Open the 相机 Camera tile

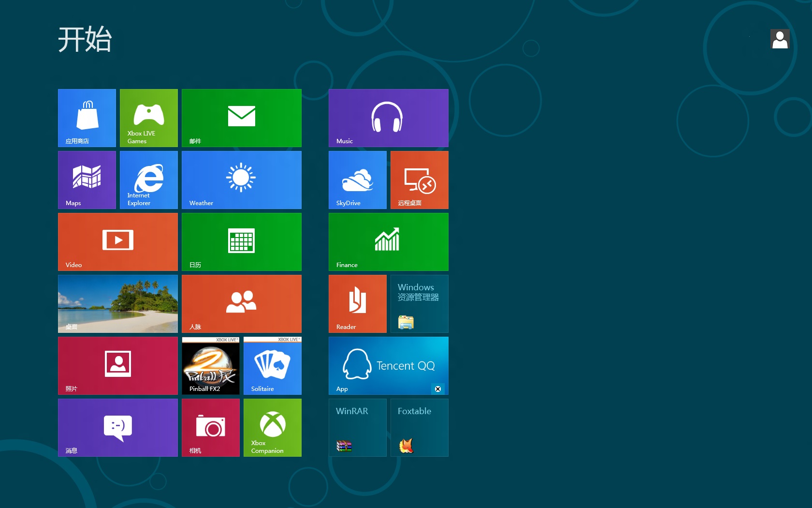coord(211,428)
